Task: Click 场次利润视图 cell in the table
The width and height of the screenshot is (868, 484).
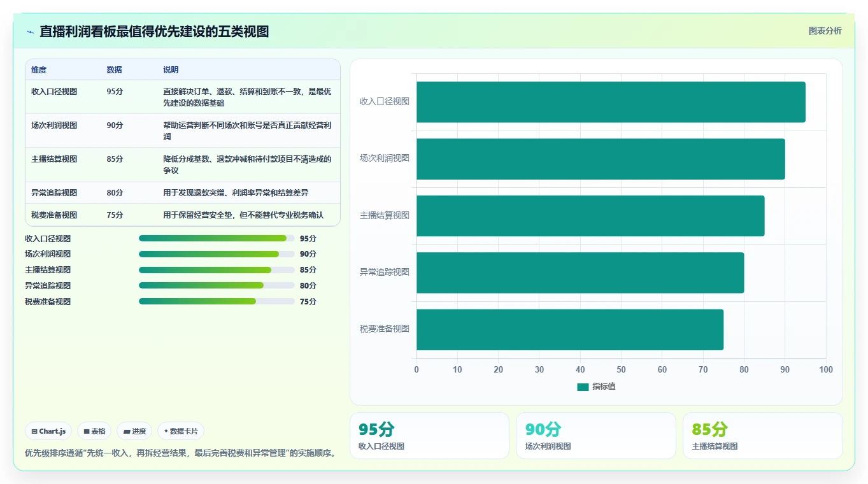Action: pyautogui.click(x=54, y=125)
